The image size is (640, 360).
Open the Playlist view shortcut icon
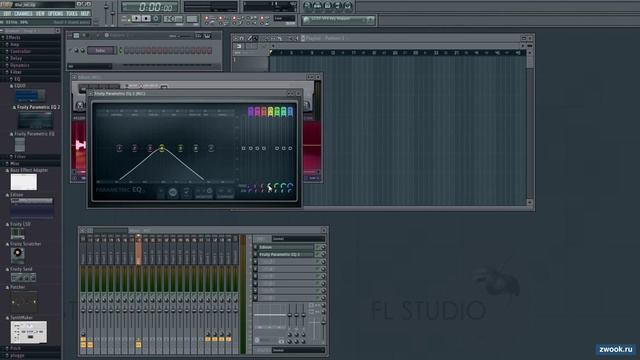click(307, 6)
